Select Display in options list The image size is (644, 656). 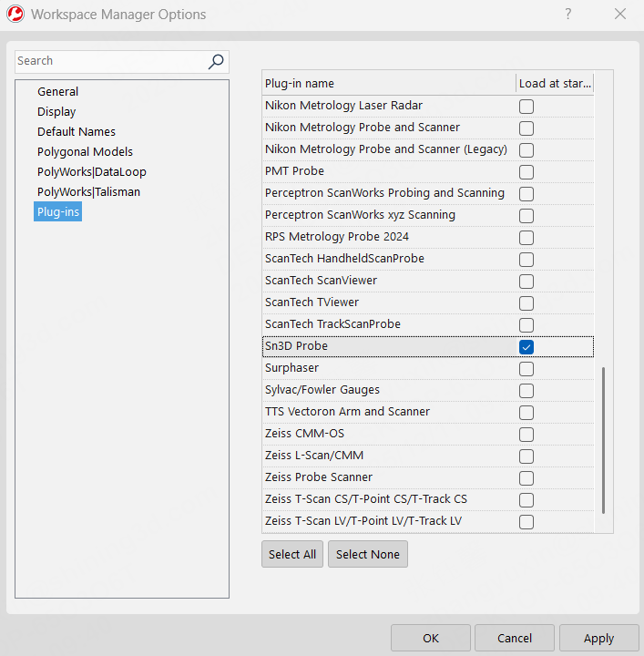[56, 112]
